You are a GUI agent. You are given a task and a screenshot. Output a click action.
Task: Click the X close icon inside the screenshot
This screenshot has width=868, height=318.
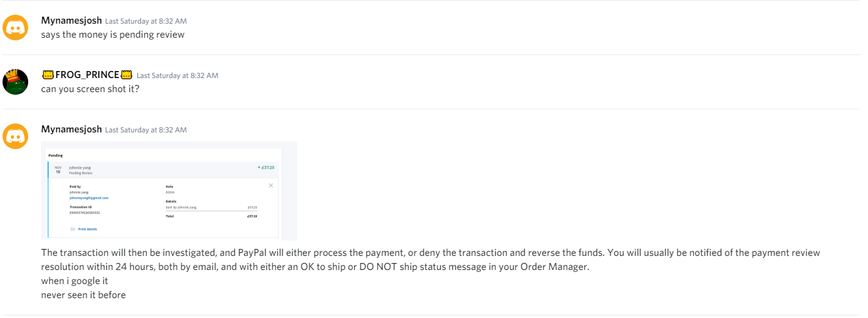271,186
